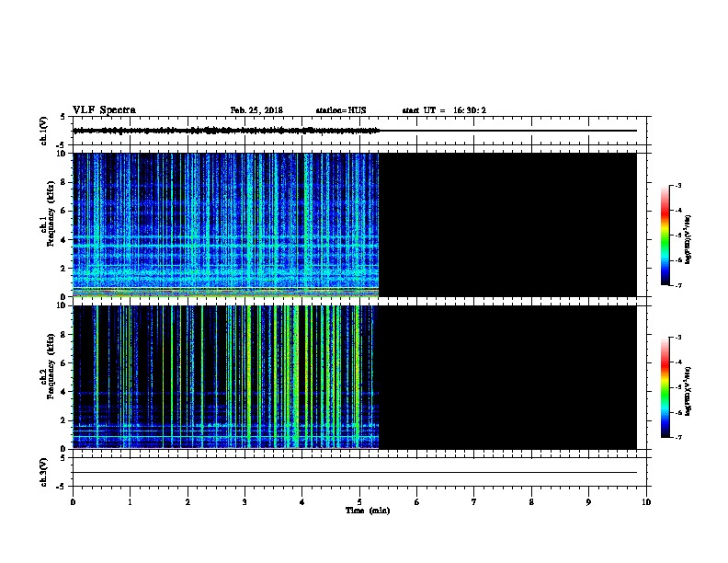The image size is (728, 563).
Task: Click the '-5' label on ch.2 colorbar
Action: click(x=677, y=387)
